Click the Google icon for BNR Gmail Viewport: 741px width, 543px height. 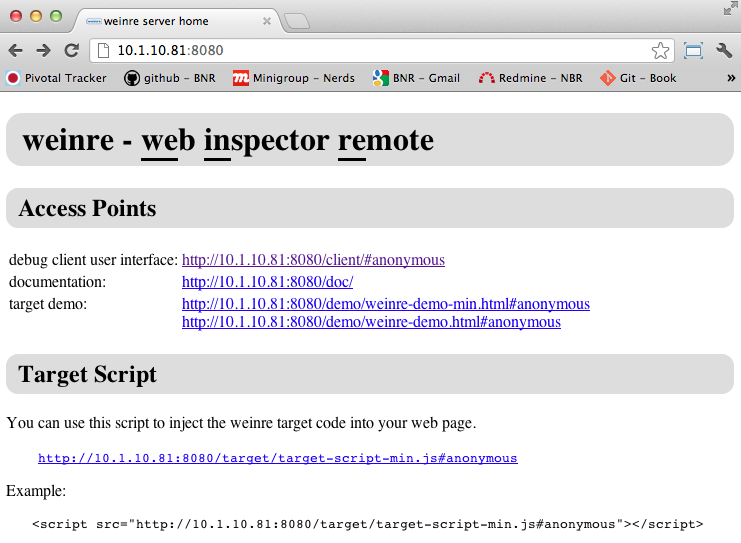(380, 78)
